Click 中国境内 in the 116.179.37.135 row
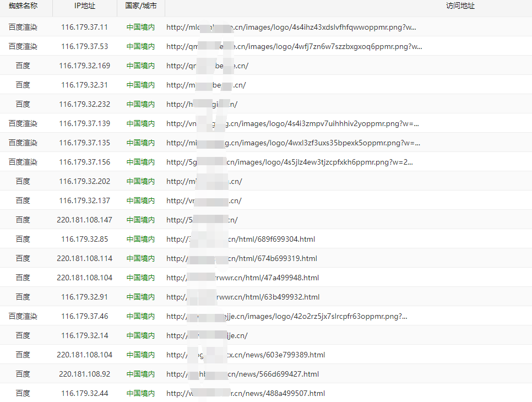 pyautogui.click(x=140, y=143)
